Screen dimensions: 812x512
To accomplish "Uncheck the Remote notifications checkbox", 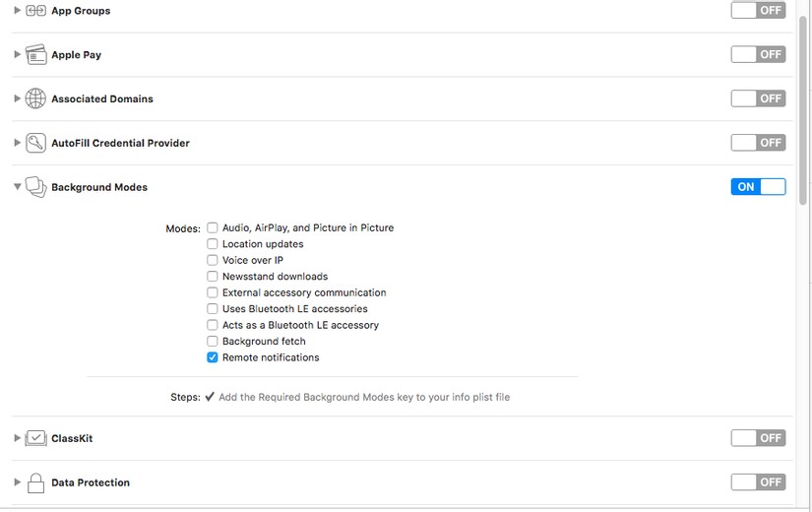I will click(213, 357).
